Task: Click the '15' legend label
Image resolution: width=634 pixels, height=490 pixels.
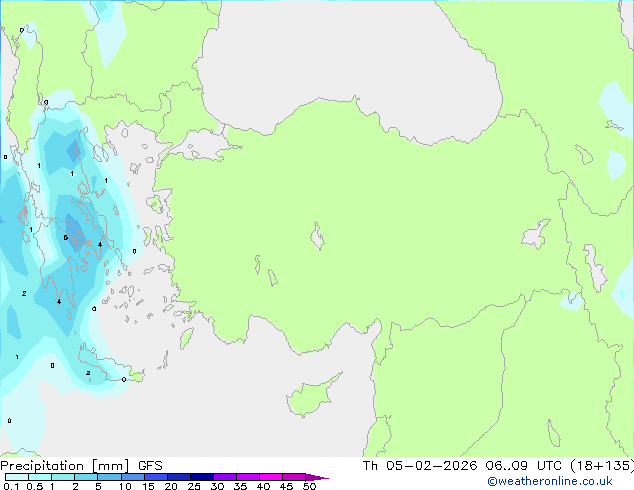Action: coord(148,486)
